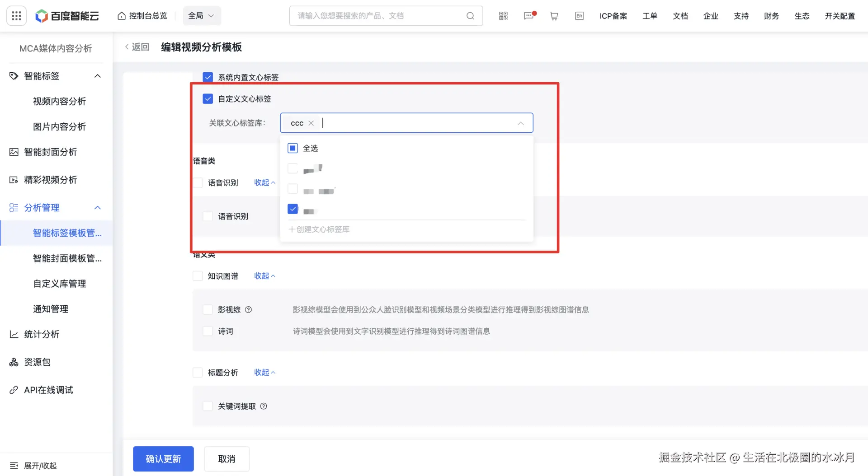Open the messages notification icon
The image size is (868, 476).
[529, 16]
